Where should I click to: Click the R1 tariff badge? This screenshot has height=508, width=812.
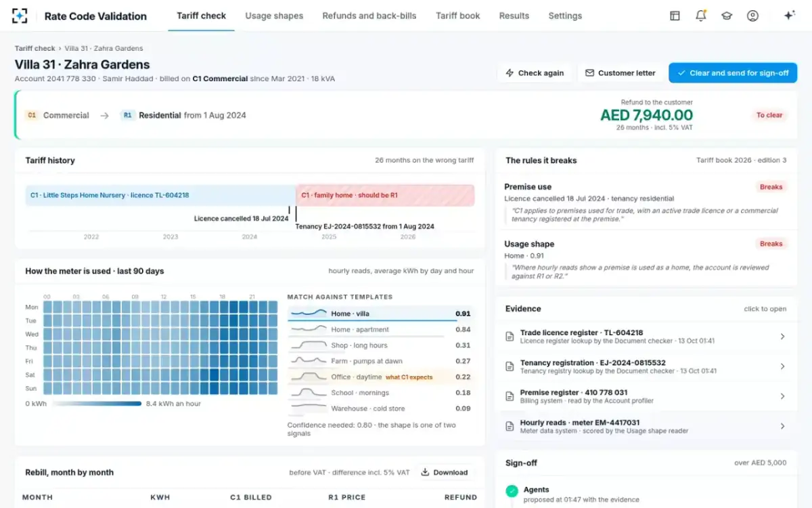coord(127,115)
